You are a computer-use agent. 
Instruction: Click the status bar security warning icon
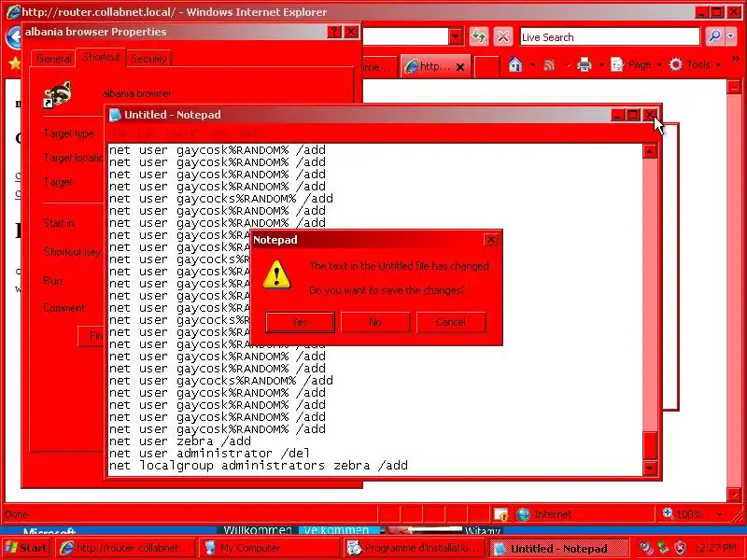click(x=500, y=514)
